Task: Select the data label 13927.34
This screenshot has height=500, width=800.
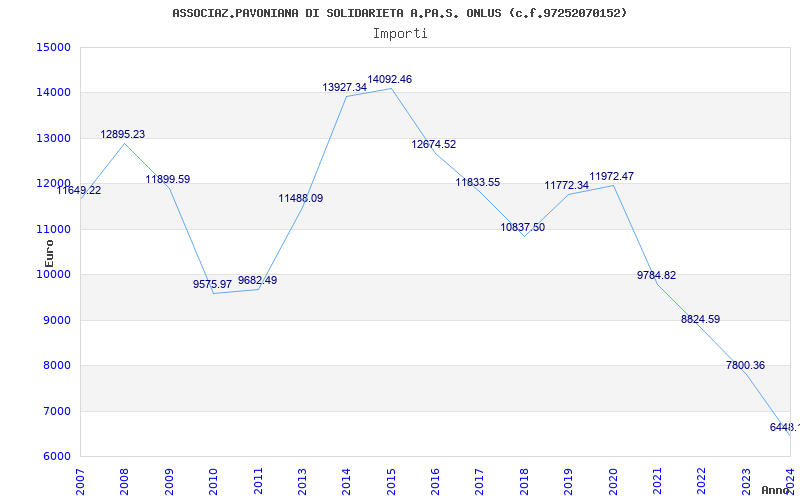Action: pyautogui.click(x=344, y=87)
